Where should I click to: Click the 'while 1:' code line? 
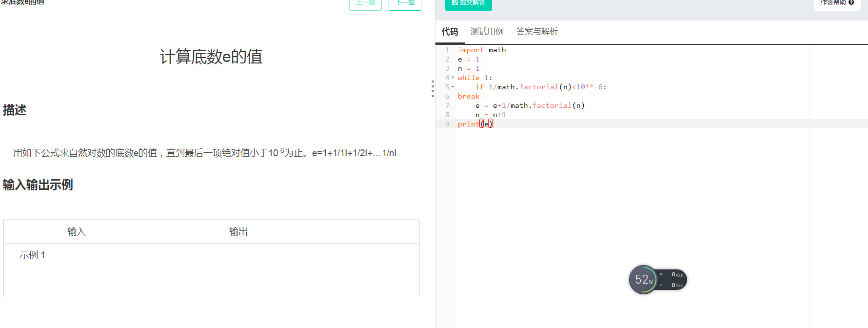(x=475, y=78)
